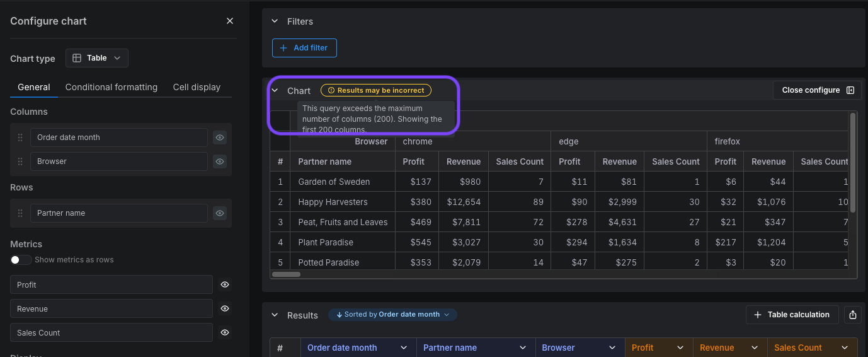Collapse the Filters section chevron

[x=275, y=21]
